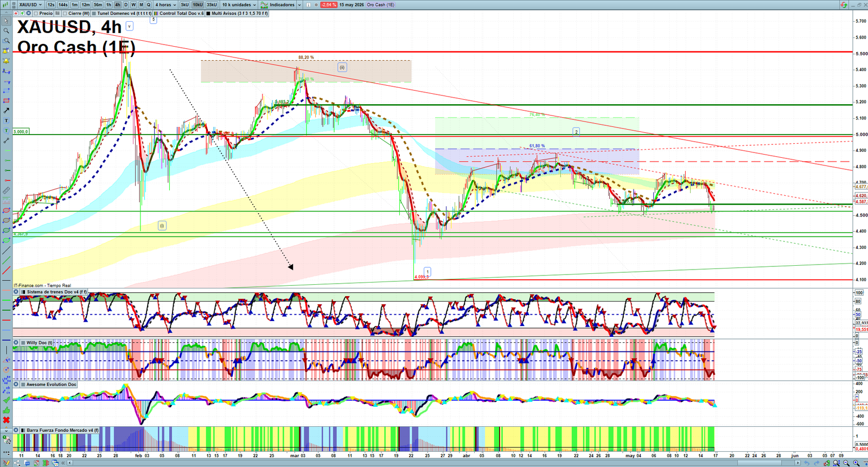Toggle Barra Fuerza Fondo Mercado visibility box
This screenshot has width=868, height=467.
pyautogui.click(x=23, y=430)
